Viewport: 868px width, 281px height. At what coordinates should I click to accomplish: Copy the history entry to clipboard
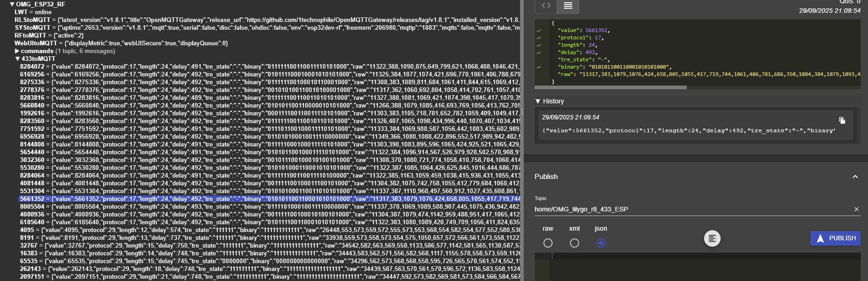pyautogui.click(x=842, y=120)
